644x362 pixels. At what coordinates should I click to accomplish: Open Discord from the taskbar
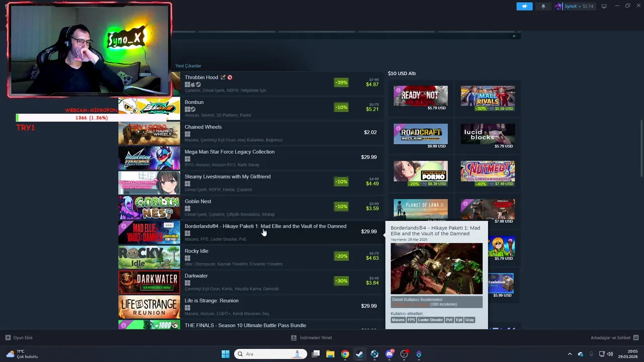pyautogui.click(x=389, y=354)
